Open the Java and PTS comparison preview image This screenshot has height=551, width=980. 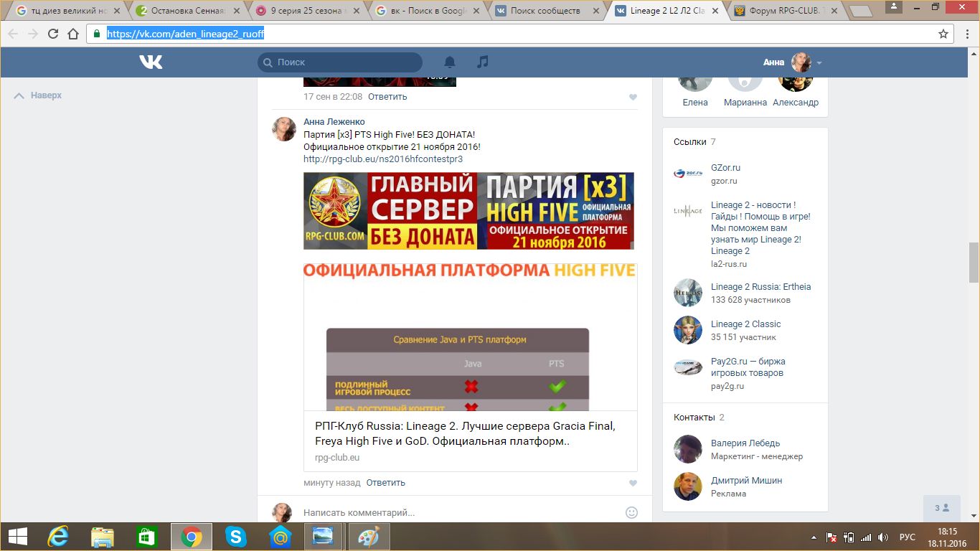coord(470,337)
